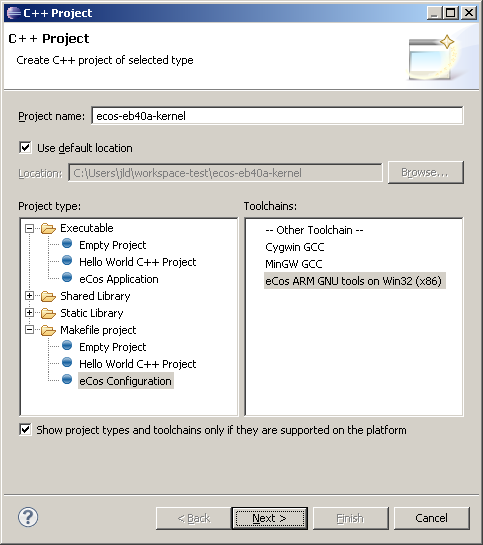Select Hello World C++ Project under Makefile project

[x=138, y=364]
